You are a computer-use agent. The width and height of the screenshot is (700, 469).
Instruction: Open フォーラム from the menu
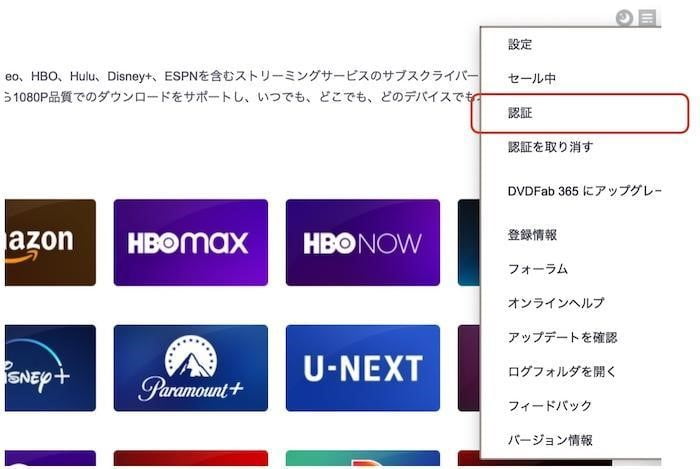(x=538, y=269)
